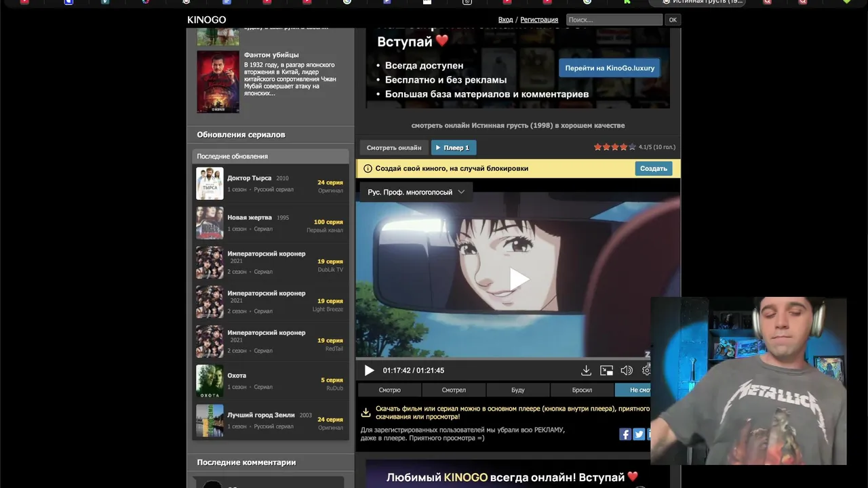
Task: Go home via the KINOGO logo
Action: click(x=207, y=20)
